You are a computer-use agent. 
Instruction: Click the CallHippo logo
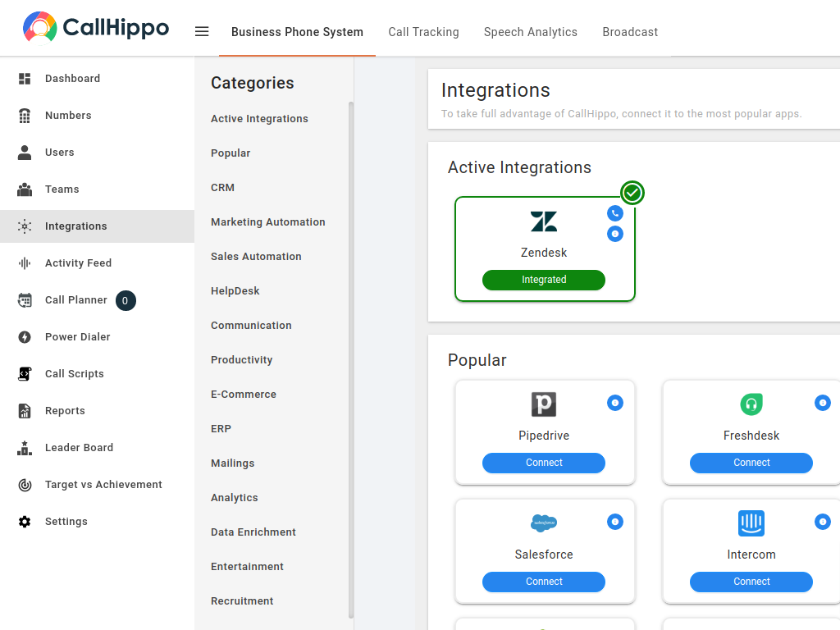96,27
